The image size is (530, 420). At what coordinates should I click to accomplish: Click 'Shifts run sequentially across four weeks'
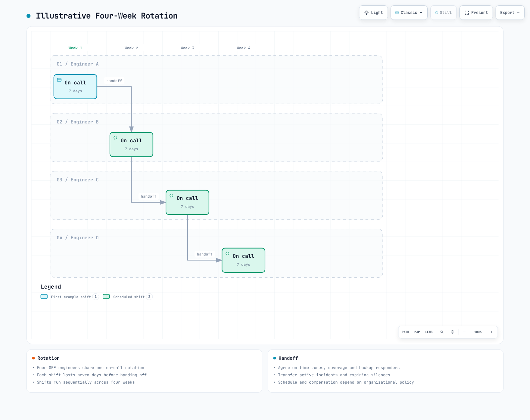coord(86,382)
